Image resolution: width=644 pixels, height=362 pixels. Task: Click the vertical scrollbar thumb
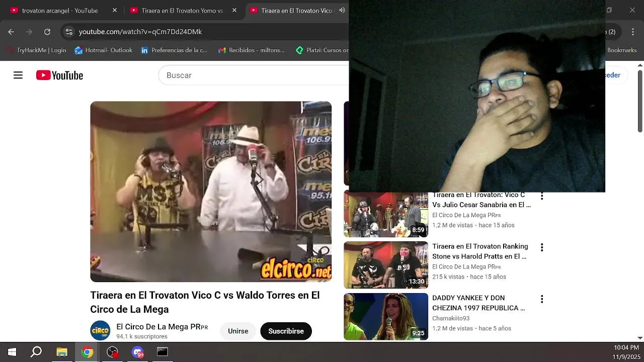640,101
